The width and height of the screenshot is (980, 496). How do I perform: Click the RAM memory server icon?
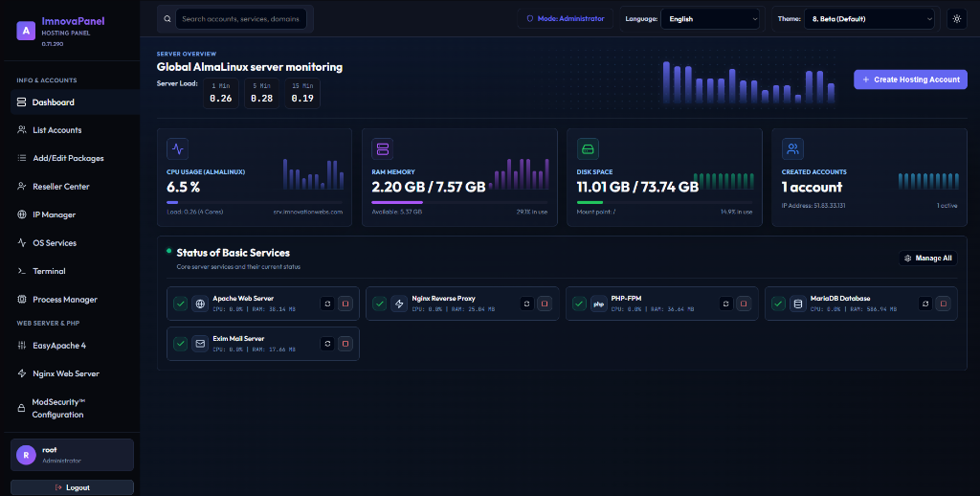[383, 148]
